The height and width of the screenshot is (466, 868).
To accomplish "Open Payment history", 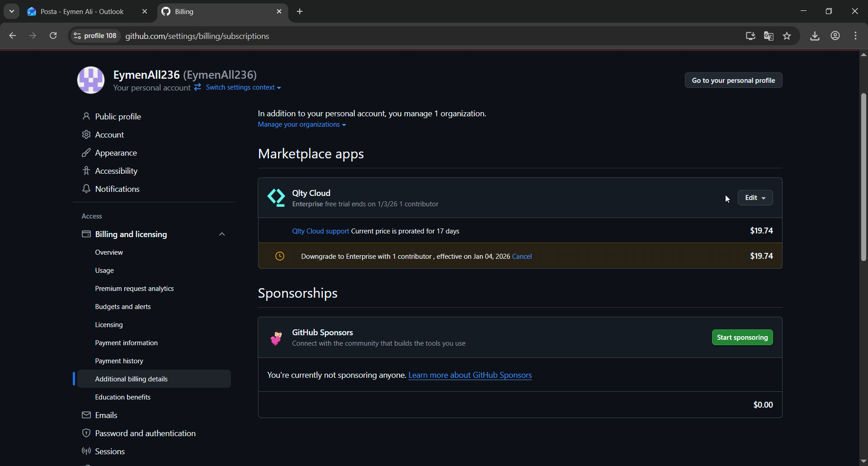I will (119, 361).
